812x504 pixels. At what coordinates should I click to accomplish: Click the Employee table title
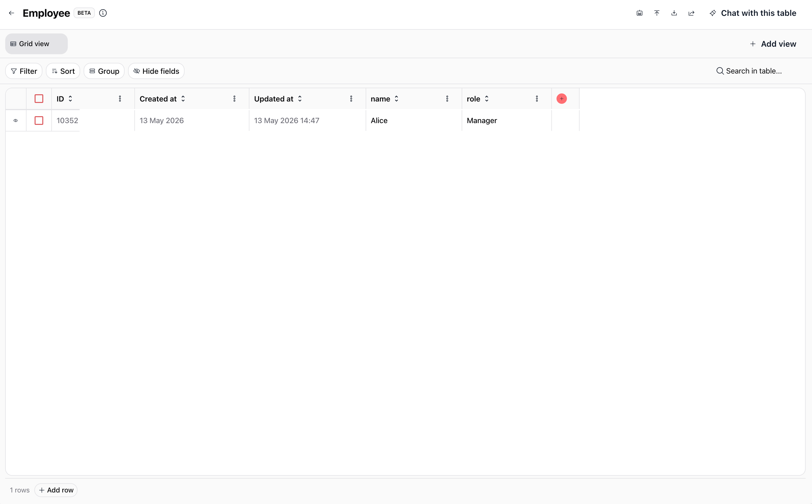click(x=46, y=13)
